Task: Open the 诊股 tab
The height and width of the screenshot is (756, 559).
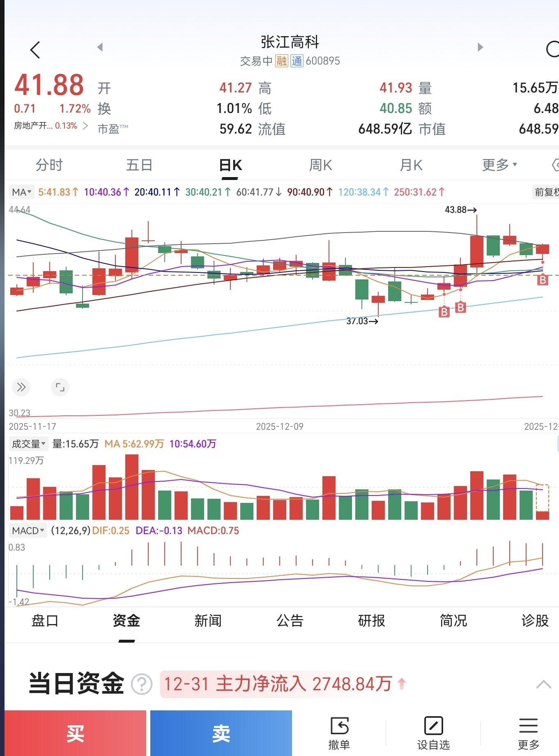Action: 535,620
